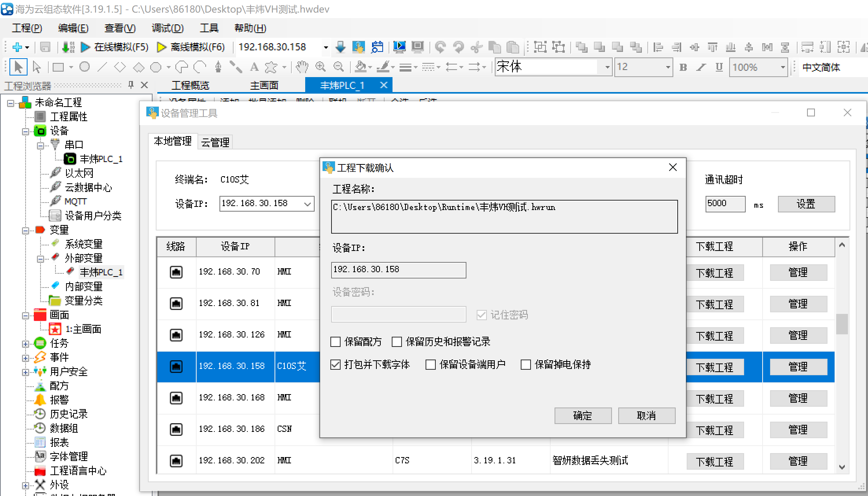The height and width of the screenshot is (496, 868).
Task: Click the star shape tool icon
Action: (x=271, y=67)
